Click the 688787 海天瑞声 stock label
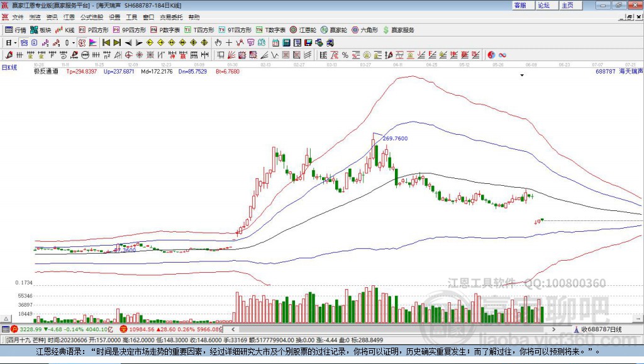Image resolution: width=644 pixels, height=364 pixels. pos(619,71)
